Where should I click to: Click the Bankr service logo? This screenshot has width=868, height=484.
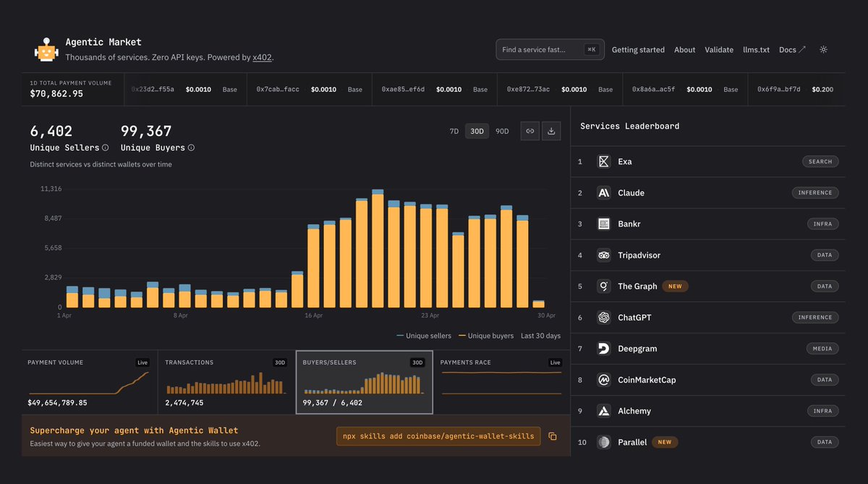(x=604, y=224)
